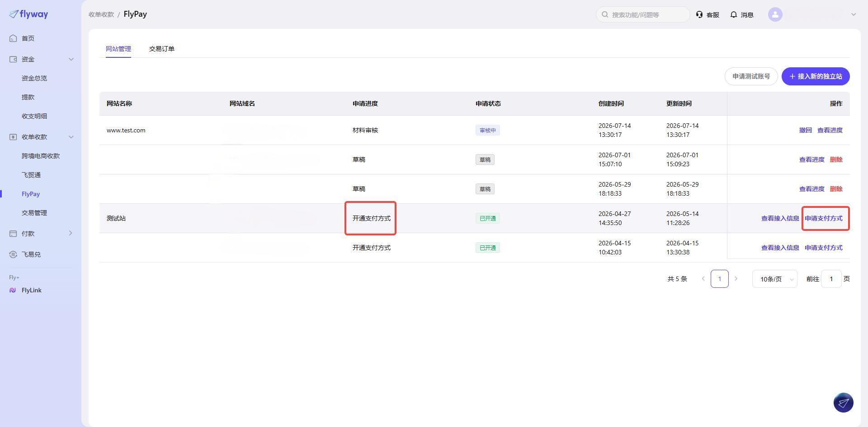Click the 资金 wallet icon
Screen dimensions: 868x427
pos(13,59)
